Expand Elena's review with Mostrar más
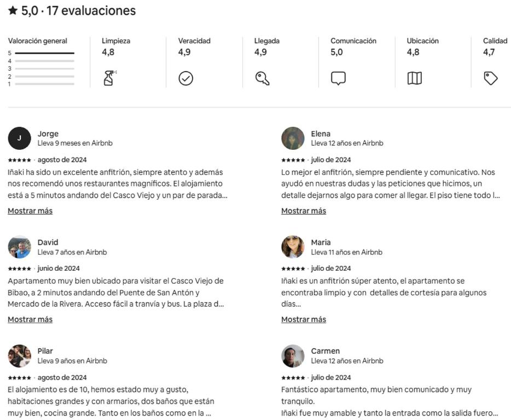The width and height of the screenshot is (511, 420). click(304, 211)
